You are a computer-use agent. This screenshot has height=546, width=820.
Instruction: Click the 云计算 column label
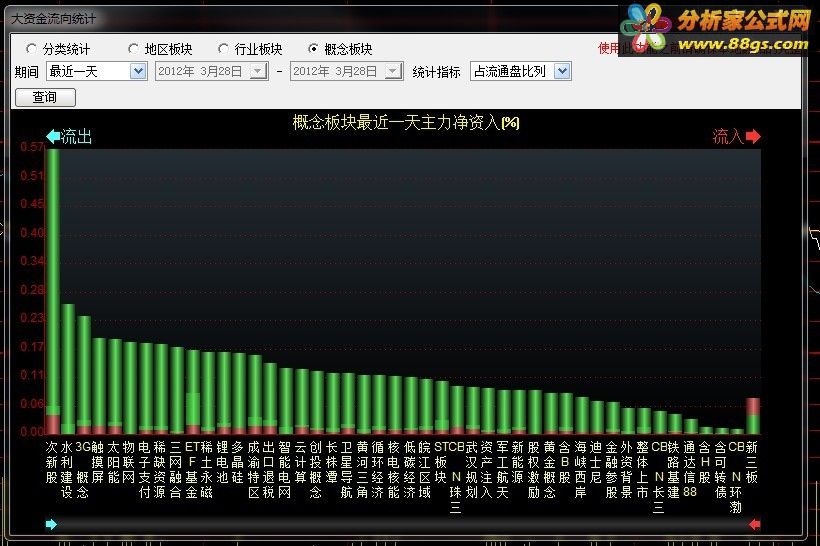point(300,462)
